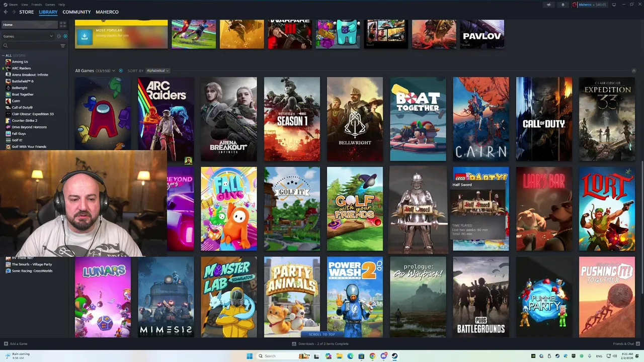Switch to the STORE tab
644x362 pixels.
point(26,12)
